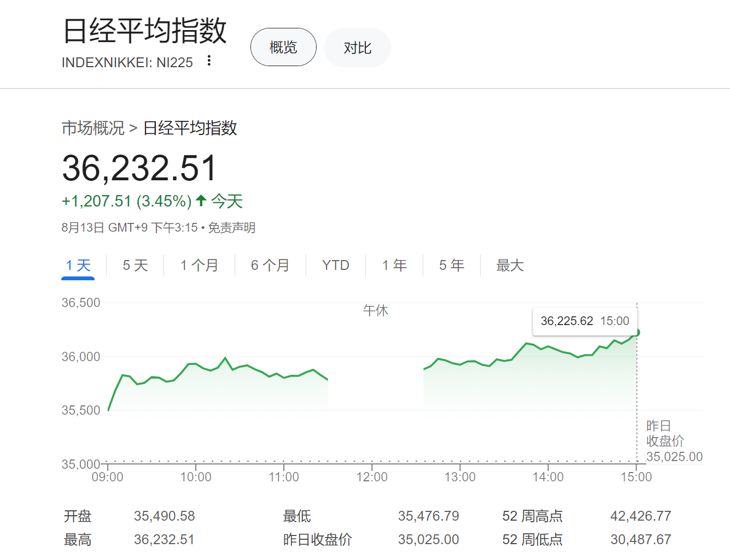The width and height of the screenshot is (730, 560).
Task: Click the 09:00 time axis label
Action: 108,477
